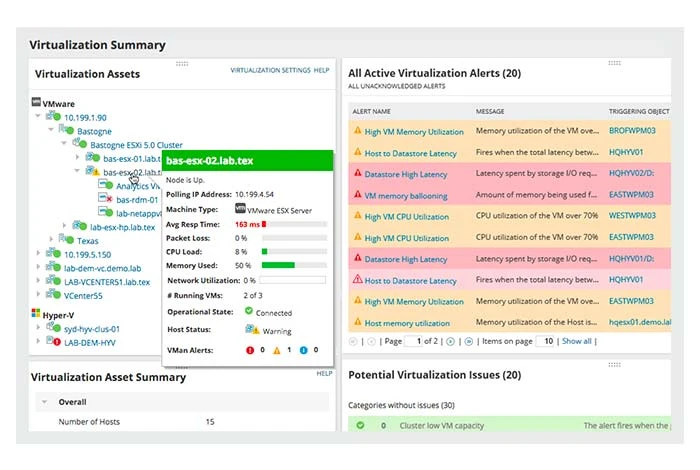The height and width of the screenshot is (470, 700).
Task: Open HQHYV02/D: triggering object
Action: [631, 173]
